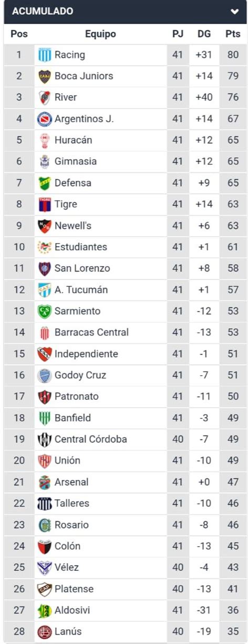Click the Racing club crest
The height and width of the screenshot is (644, 249).
45,55
